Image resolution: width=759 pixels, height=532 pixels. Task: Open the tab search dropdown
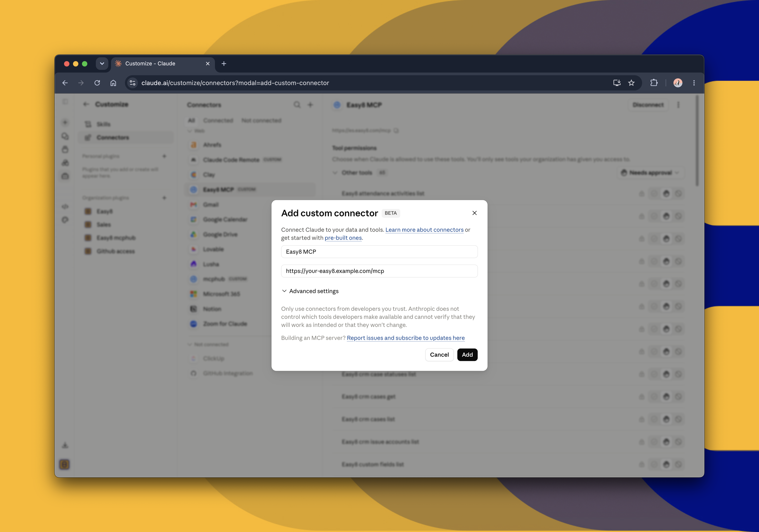(x=102, y=64)
